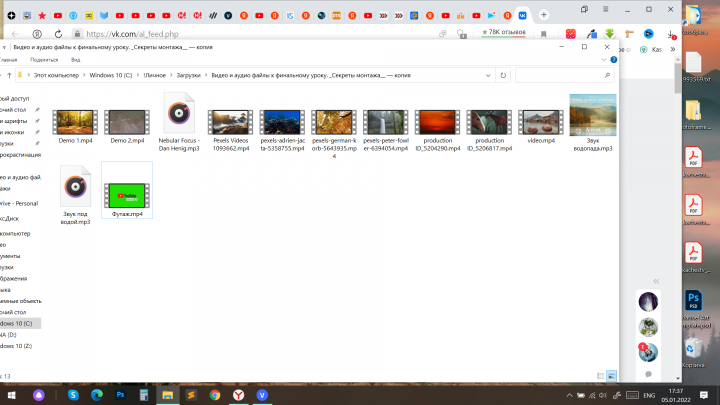Open Google Chrome from the taskbar
The width and height of the screenshot is (720, 405).
click(215, 395)
